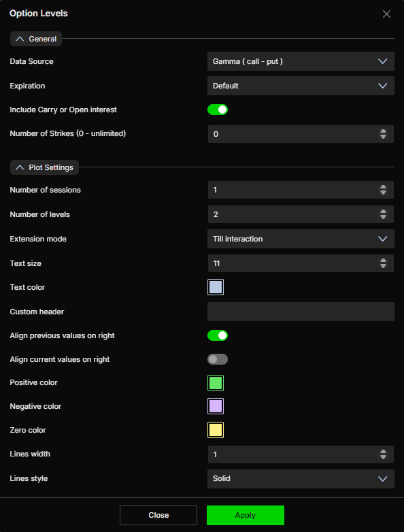Decrease Number of Strikes with down arrow
Image resolution: width=404 pixels, height=532 pixels.
[x=383, y=137]
